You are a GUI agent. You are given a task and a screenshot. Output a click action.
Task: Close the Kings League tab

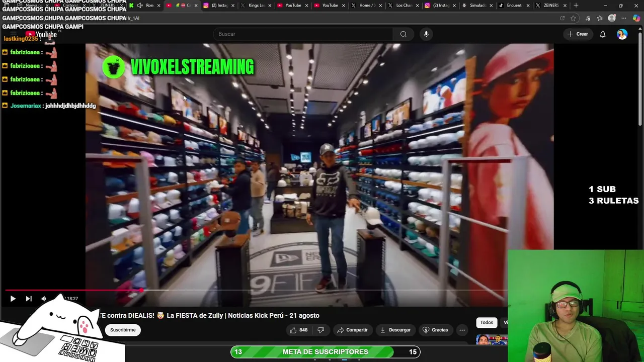click(x=270, y=6)
